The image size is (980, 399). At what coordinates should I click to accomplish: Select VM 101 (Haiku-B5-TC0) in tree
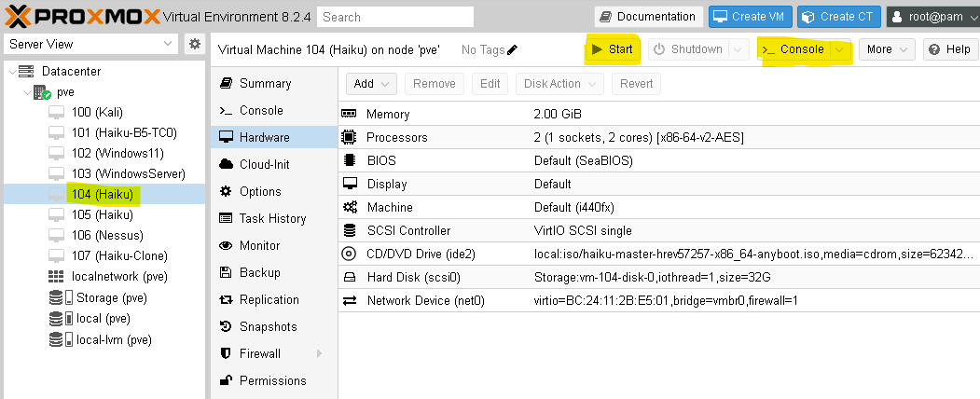(x=104, y=133)
